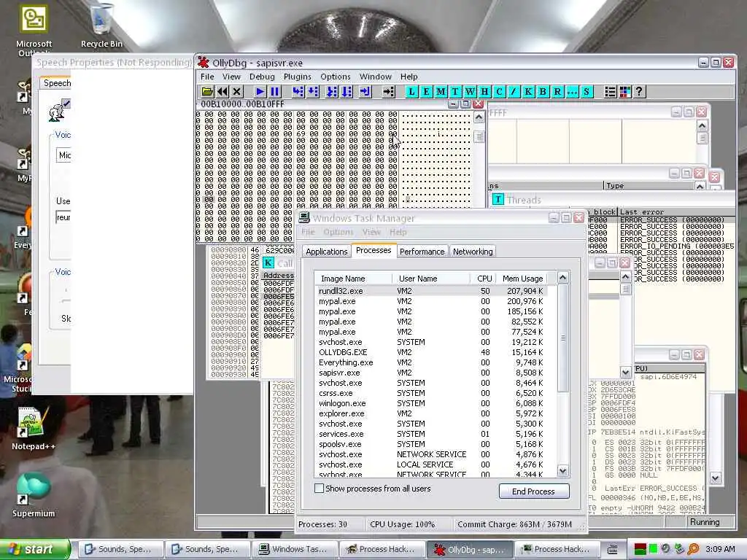This screenshot has height=560, width=747.
Task: Switch to Applications tab in Task Manager
Action: [x=327, y=252]
